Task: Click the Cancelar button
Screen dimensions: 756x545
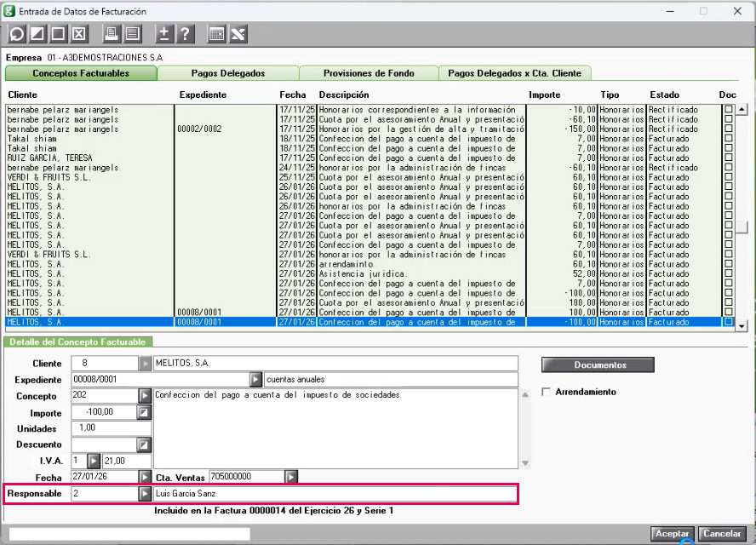Action: tap(722, 533)
